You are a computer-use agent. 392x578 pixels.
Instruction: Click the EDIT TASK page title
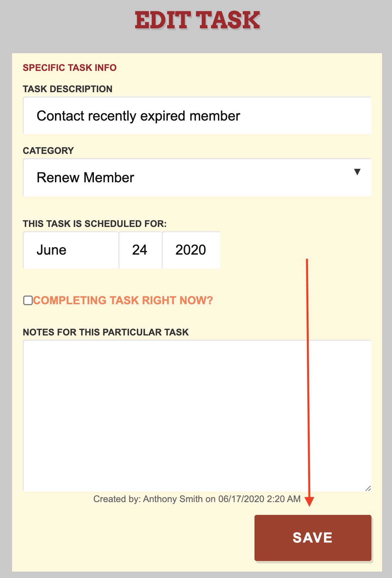197,20
